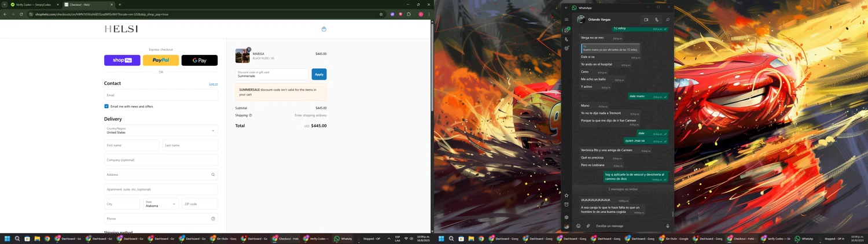Open the emoji picker in WhatsApp
The width and height of the screenshot is (868, 244).
578,226
